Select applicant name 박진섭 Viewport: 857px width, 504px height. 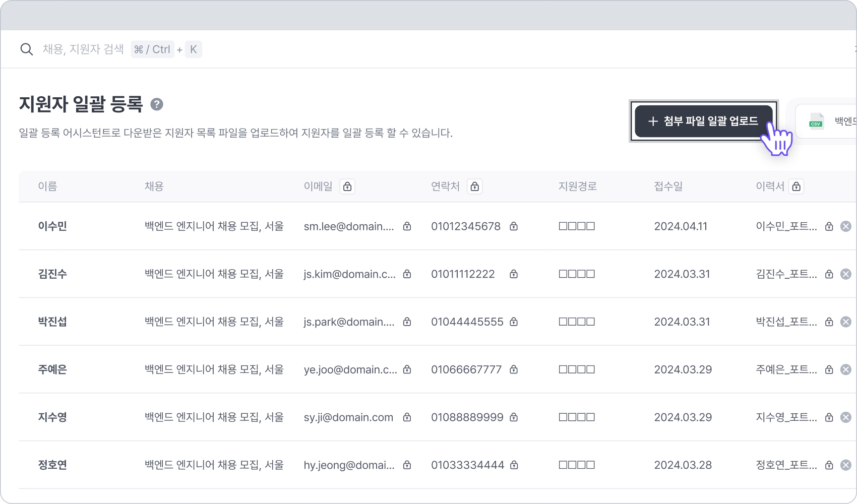[52, 322]
